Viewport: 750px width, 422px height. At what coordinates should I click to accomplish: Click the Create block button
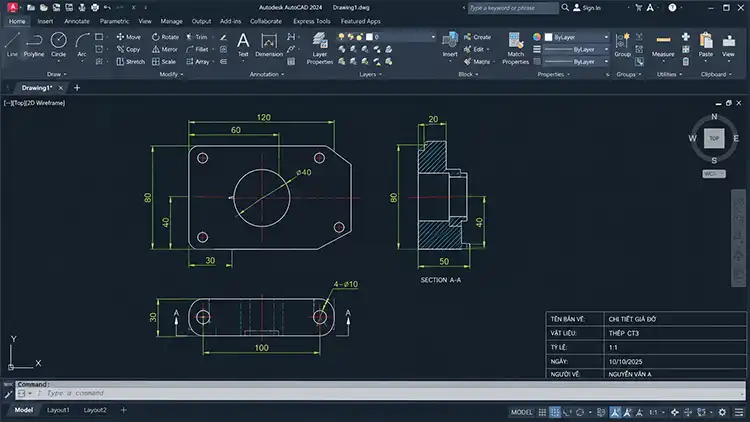477,37
